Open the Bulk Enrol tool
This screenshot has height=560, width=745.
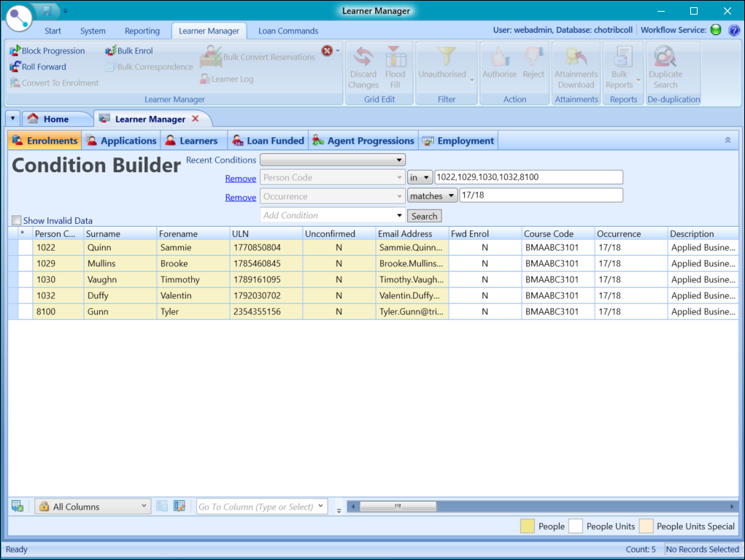[x=109, y=50]
